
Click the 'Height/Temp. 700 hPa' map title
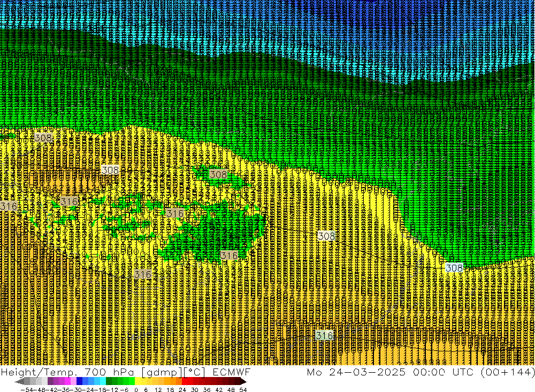pos(68,372)
